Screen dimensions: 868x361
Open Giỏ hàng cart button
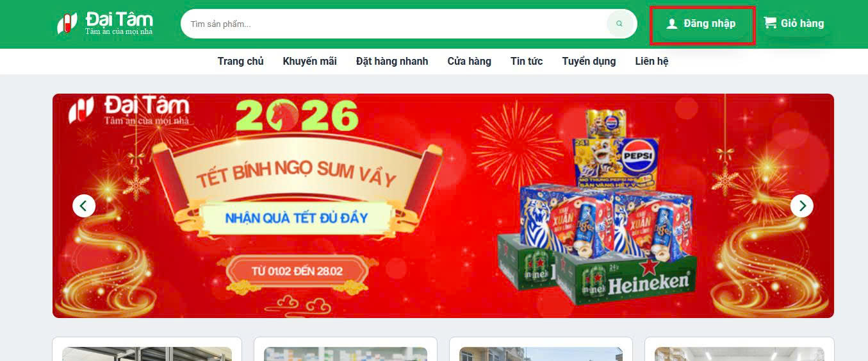pyautogui.click(x=794, y=24)
